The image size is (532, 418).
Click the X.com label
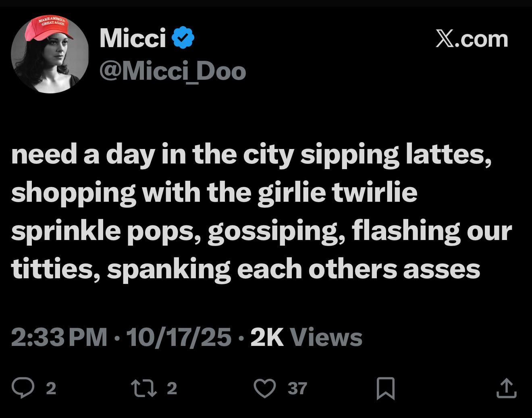472,39
